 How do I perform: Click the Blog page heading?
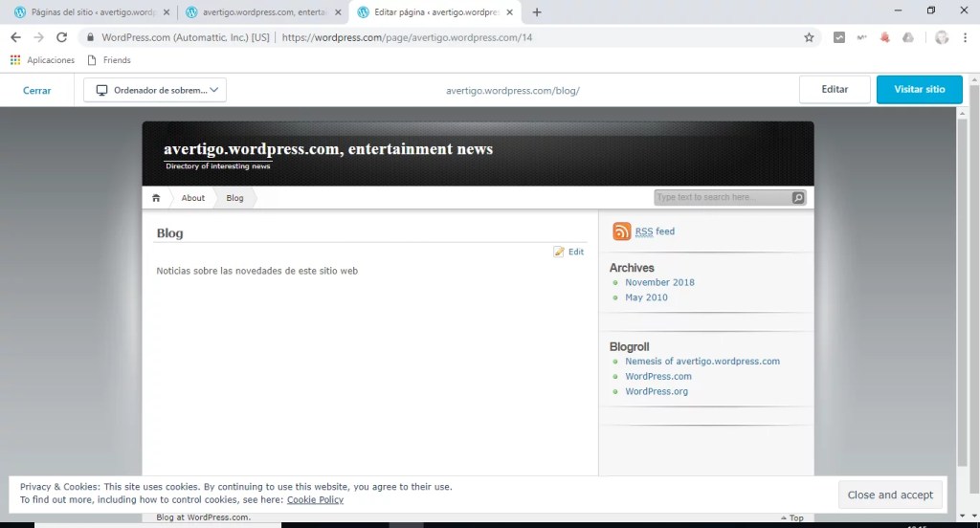tap(169, 233)
